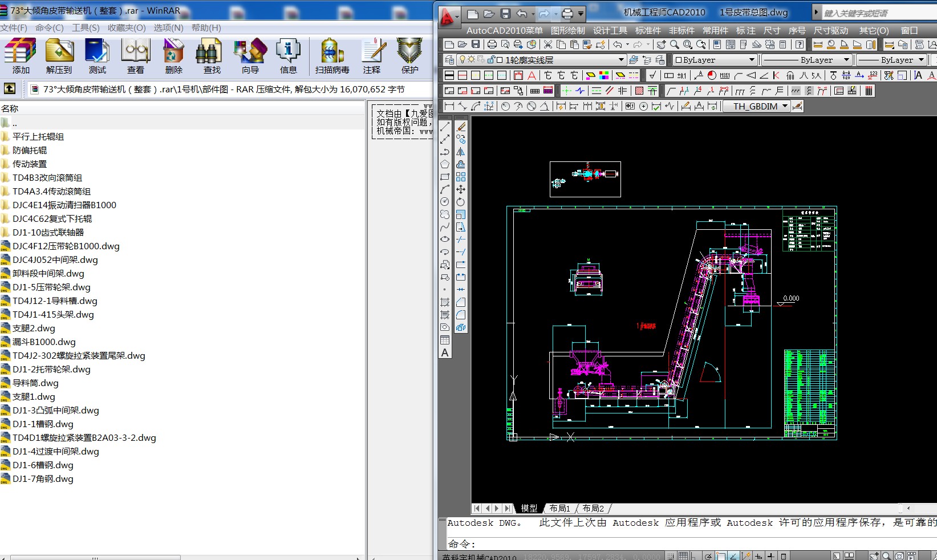Go up one folder level in WinRAR
This screenshot has width=937, height=560.
pyautogui.click(x=10, y=88)
